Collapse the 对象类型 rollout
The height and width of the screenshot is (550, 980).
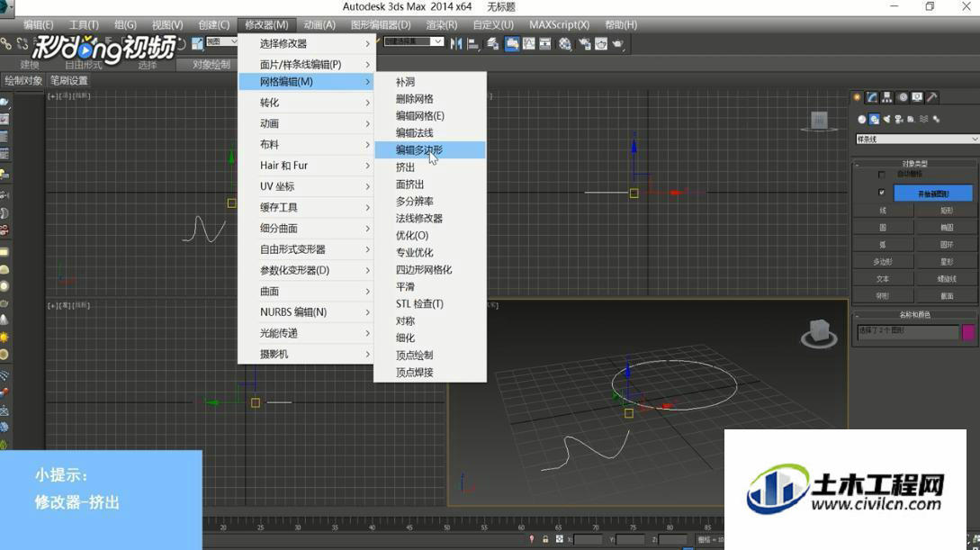(914, 164)
